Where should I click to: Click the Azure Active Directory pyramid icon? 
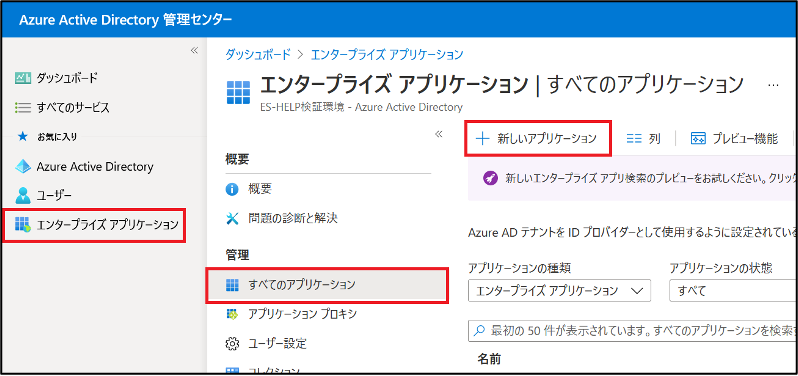click(23, 166)
